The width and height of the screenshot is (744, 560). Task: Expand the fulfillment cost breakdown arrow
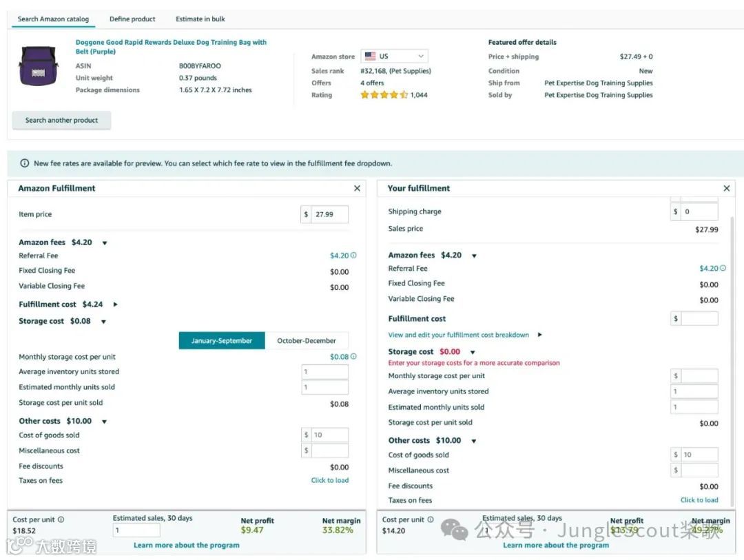click(540, 335)
